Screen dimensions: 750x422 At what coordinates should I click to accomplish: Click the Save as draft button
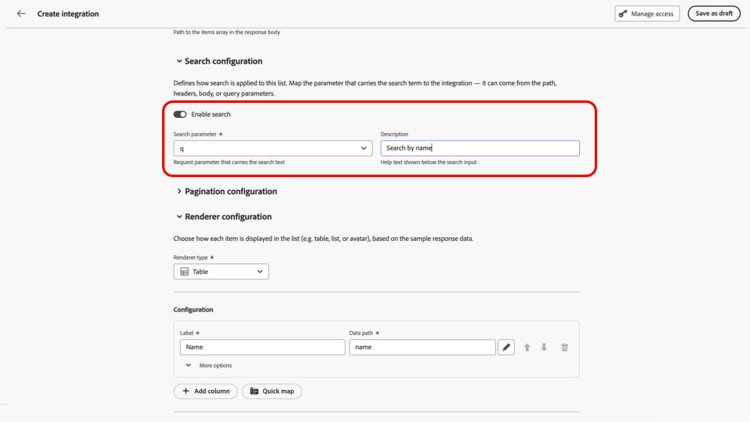click(714, 13)
